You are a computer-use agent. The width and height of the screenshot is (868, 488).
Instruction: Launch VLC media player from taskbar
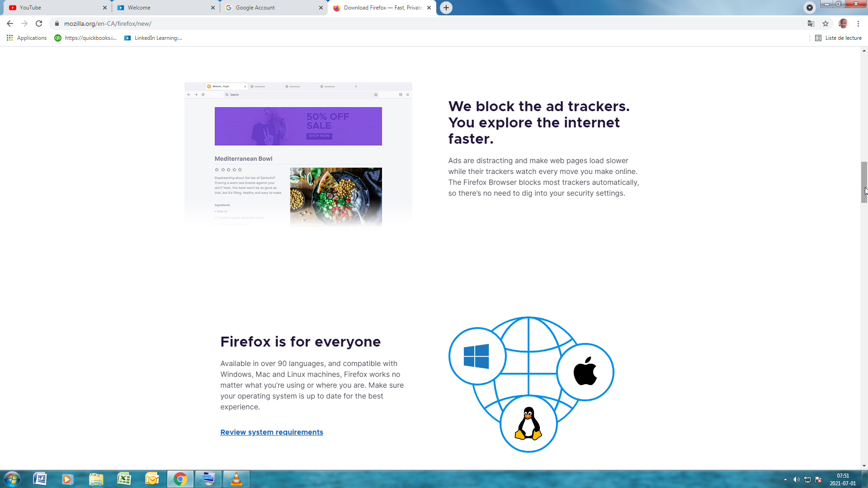(x=236, y=479)
